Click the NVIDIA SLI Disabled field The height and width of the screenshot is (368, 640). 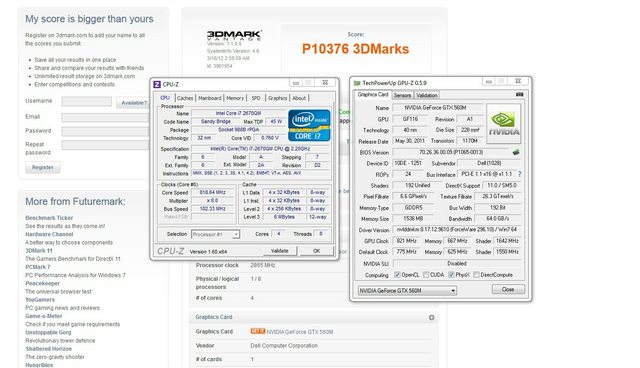point(457,264)
